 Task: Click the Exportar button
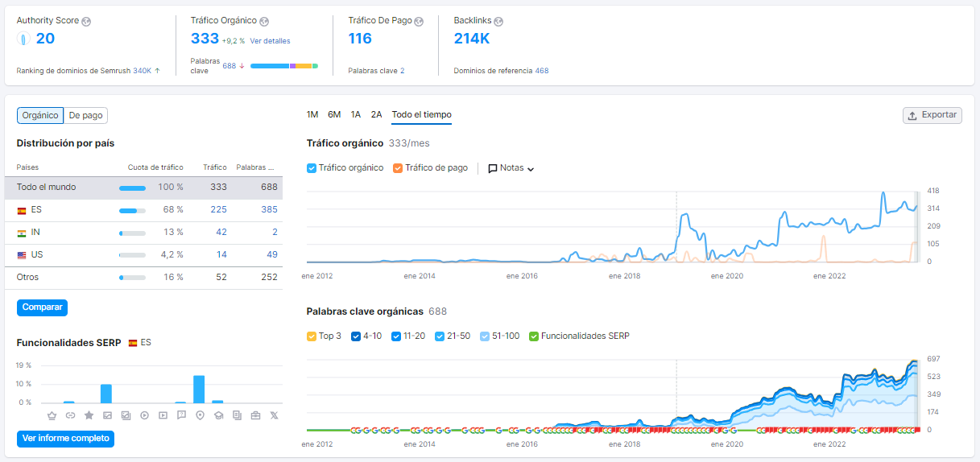[932, 115]
